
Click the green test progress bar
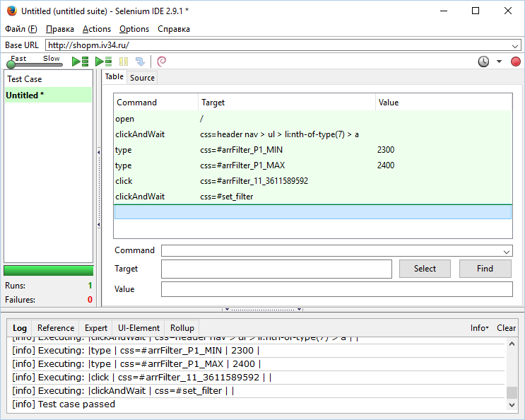49,271
